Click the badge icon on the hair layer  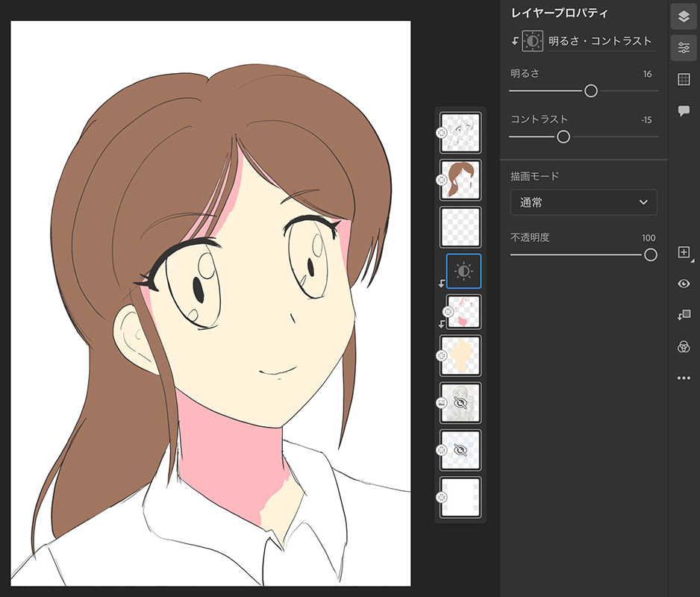point(441,180)
